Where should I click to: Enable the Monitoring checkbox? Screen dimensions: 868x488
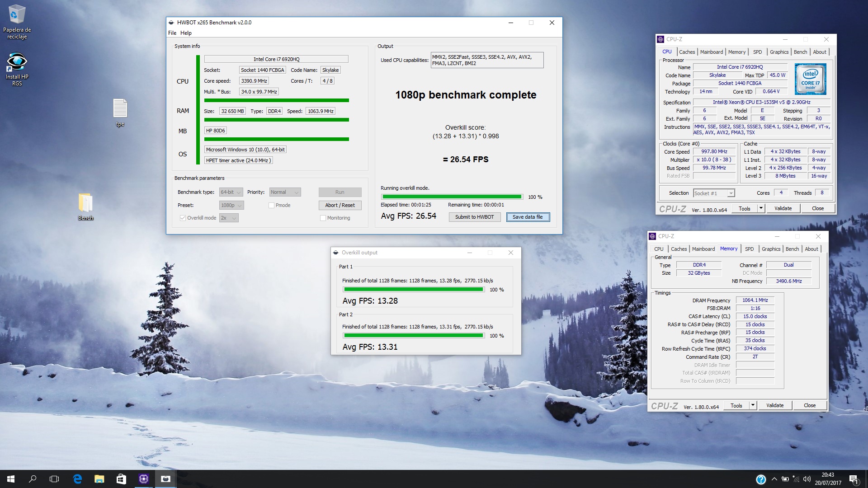tap(323, 218)
